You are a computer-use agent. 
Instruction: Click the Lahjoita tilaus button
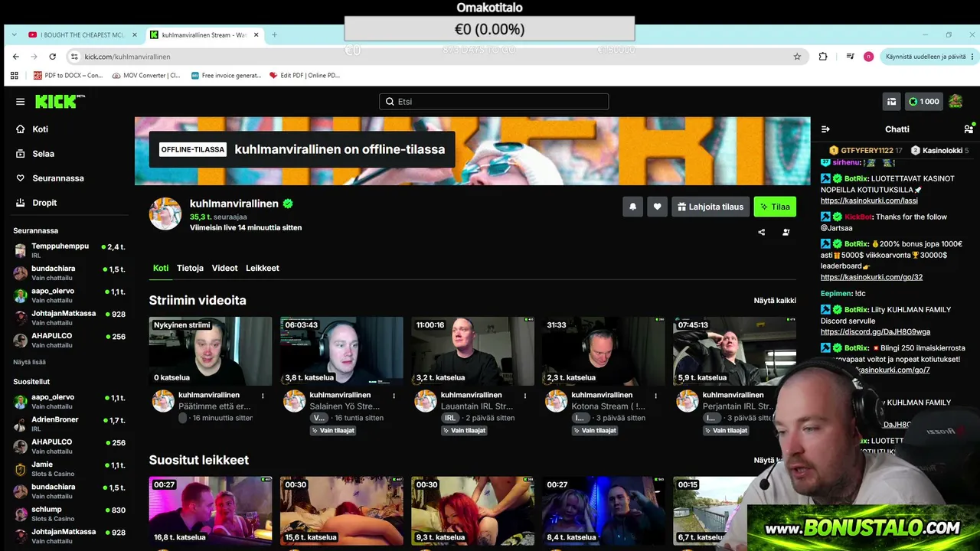click(x=710, y=207)
